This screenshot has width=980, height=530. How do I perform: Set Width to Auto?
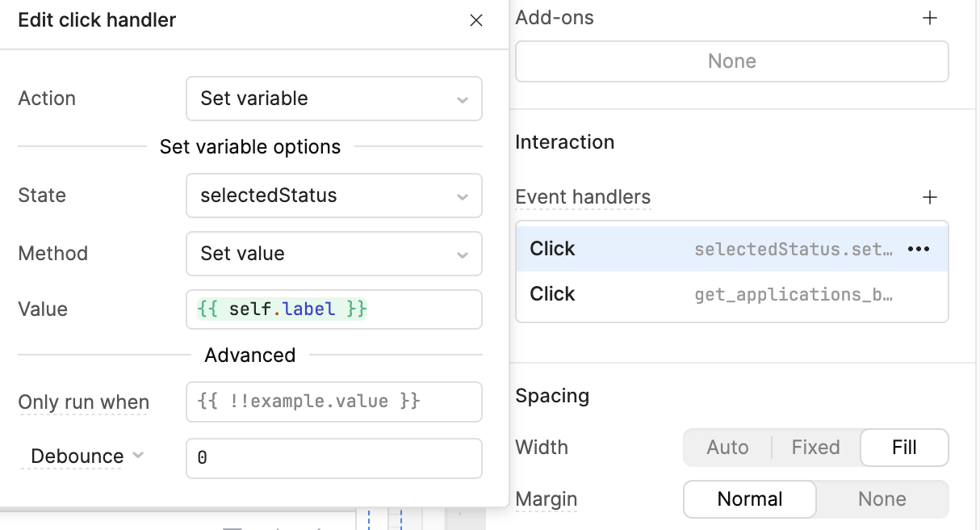pyautogui.click(x=727, y=448)
